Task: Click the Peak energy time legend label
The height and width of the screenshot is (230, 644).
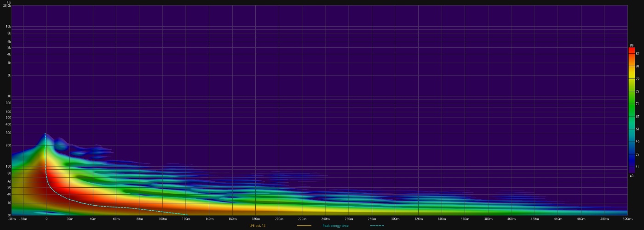Action: coord(335,225)
